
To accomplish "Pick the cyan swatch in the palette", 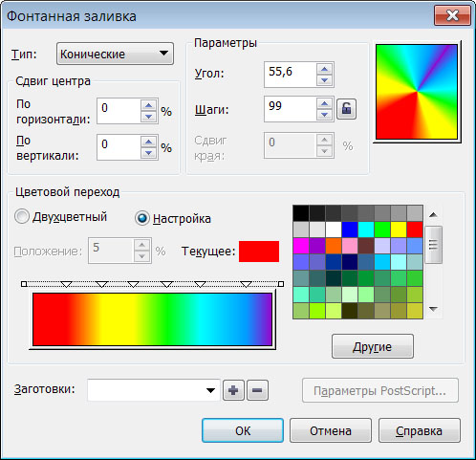I will point(366,230).
